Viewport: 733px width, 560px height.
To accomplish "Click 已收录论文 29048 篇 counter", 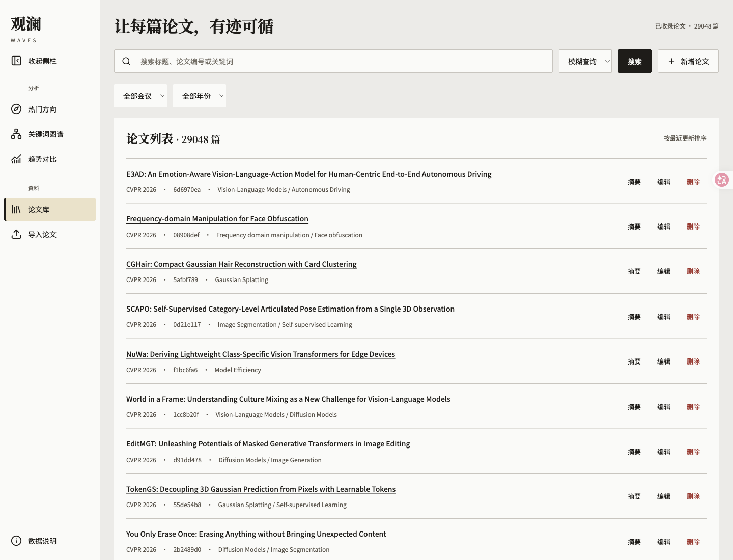I will point(687,26).
